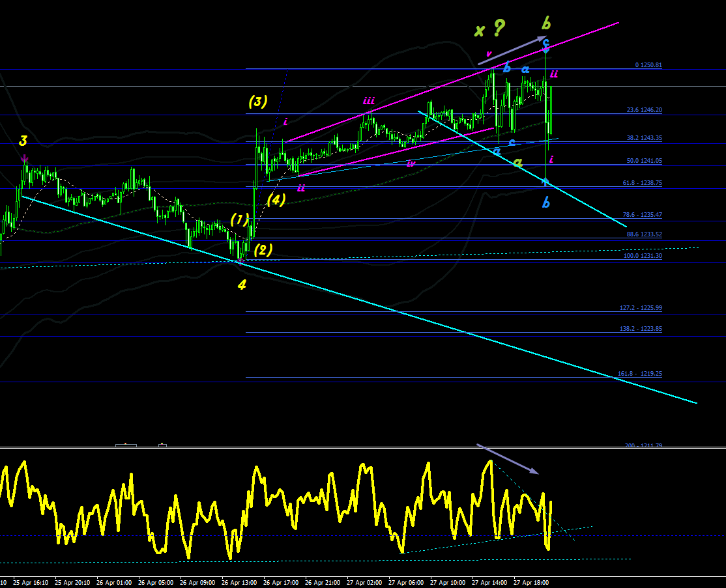Click the "78.6 - 1235.47" level label

click(642, 215)
